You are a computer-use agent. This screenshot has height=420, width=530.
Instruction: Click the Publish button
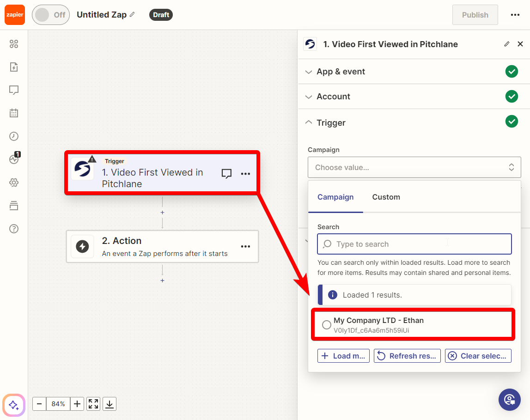click(x=475, y=15)
